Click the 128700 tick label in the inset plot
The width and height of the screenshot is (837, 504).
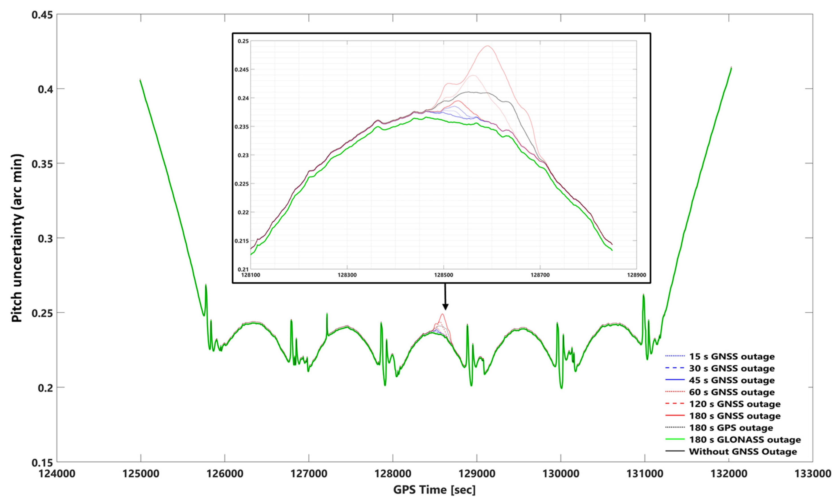pos(540,275)
